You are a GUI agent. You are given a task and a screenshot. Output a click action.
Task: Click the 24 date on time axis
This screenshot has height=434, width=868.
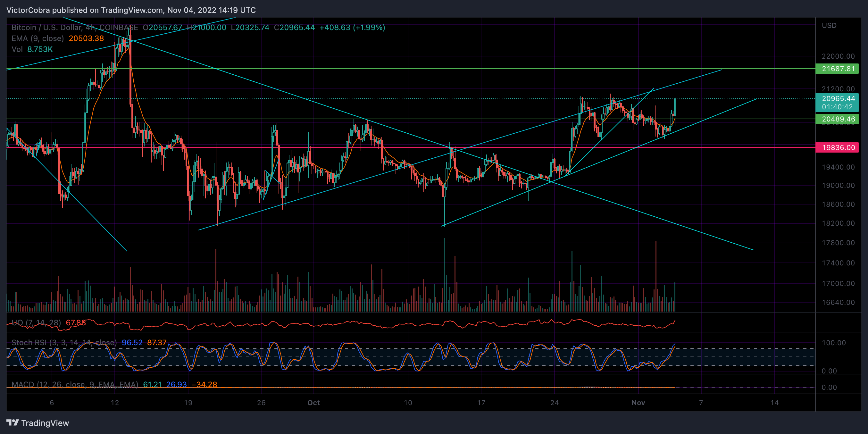click(x=554, y=403)
